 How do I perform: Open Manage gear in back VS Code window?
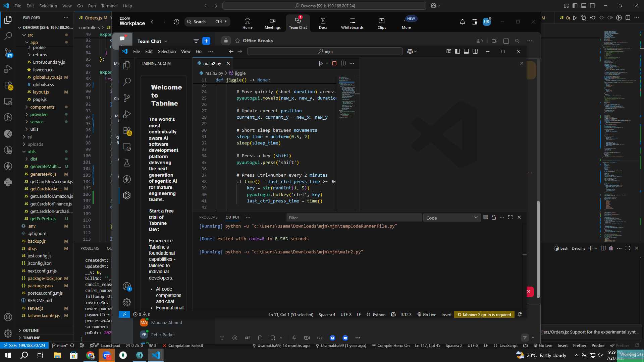click(x=8, y=334)
